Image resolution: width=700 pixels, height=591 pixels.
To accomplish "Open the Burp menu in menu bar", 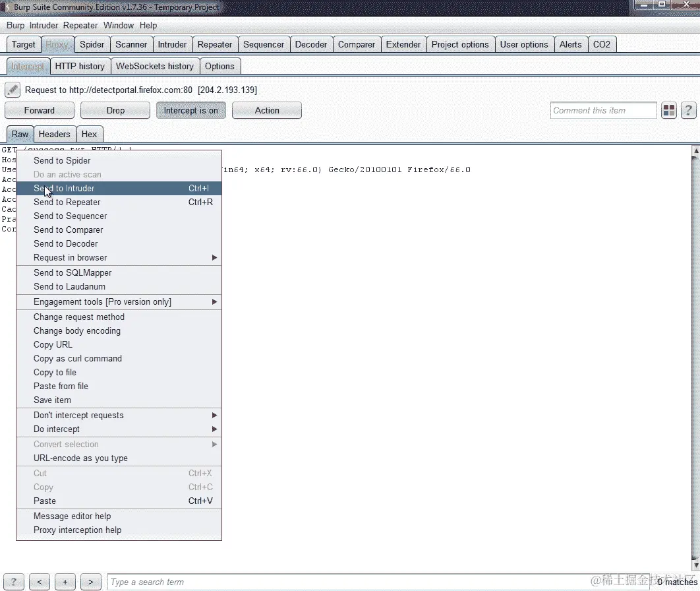I will [15, 26].
